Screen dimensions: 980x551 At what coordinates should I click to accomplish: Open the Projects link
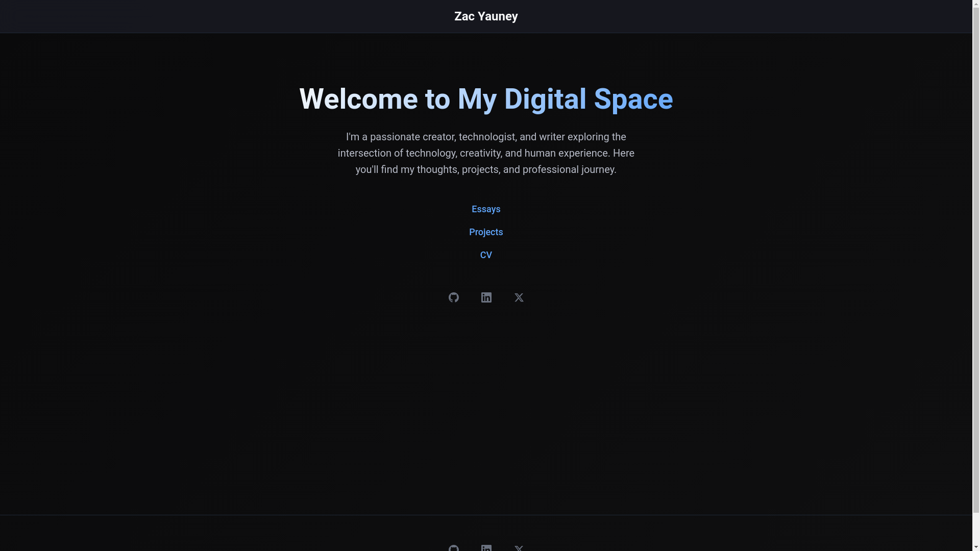point(486,232)
